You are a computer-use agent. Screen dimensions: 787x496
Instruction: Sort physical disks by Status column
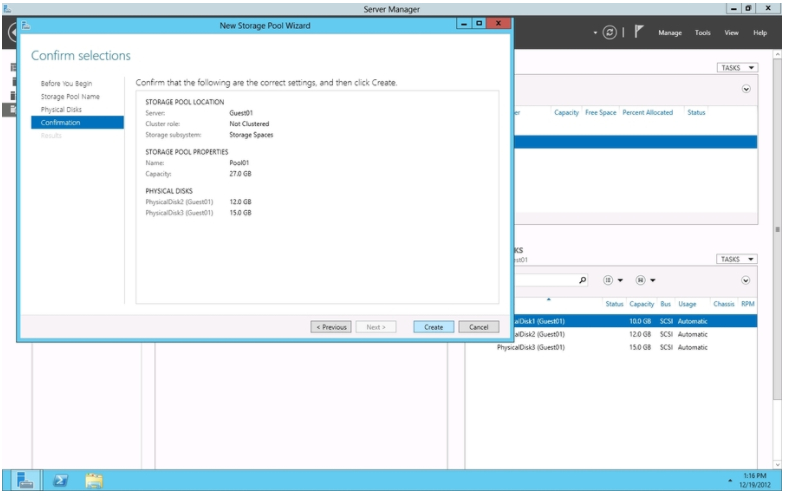coord(614,304)
